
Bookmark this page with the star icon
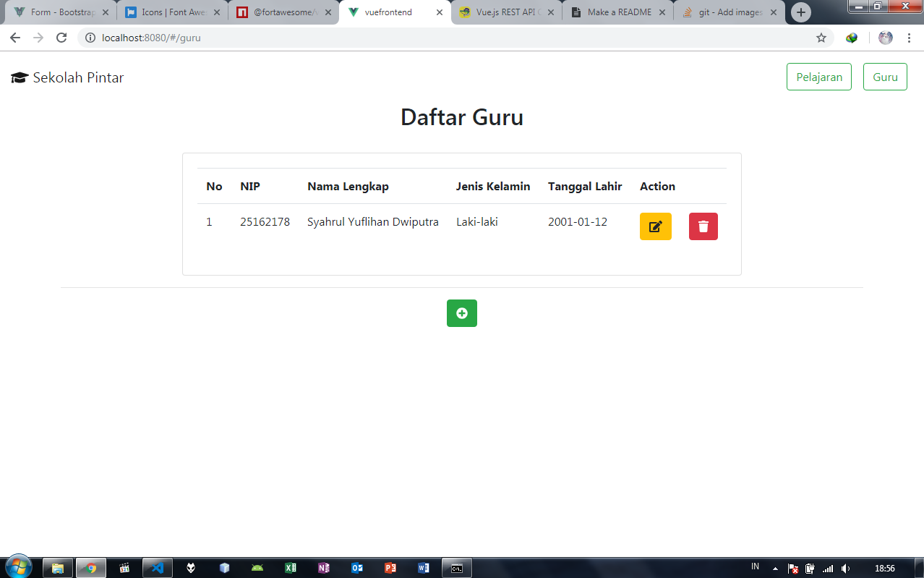point(821,38)
